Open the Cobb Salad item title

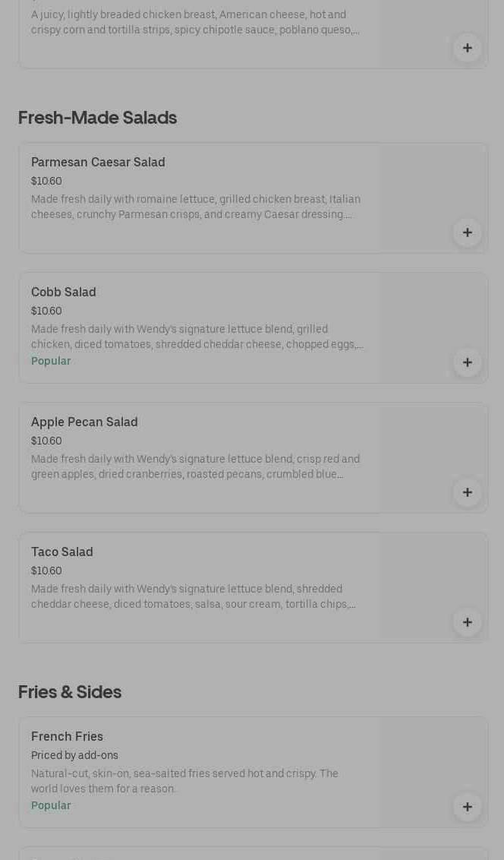click(x=64, y=292)
